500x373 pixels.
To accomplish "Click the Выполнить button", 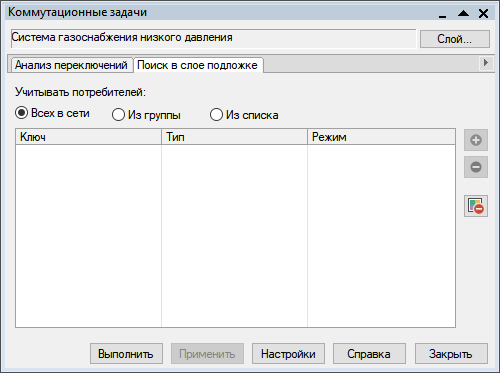I will pyautogui.click(x=126, y=354).
